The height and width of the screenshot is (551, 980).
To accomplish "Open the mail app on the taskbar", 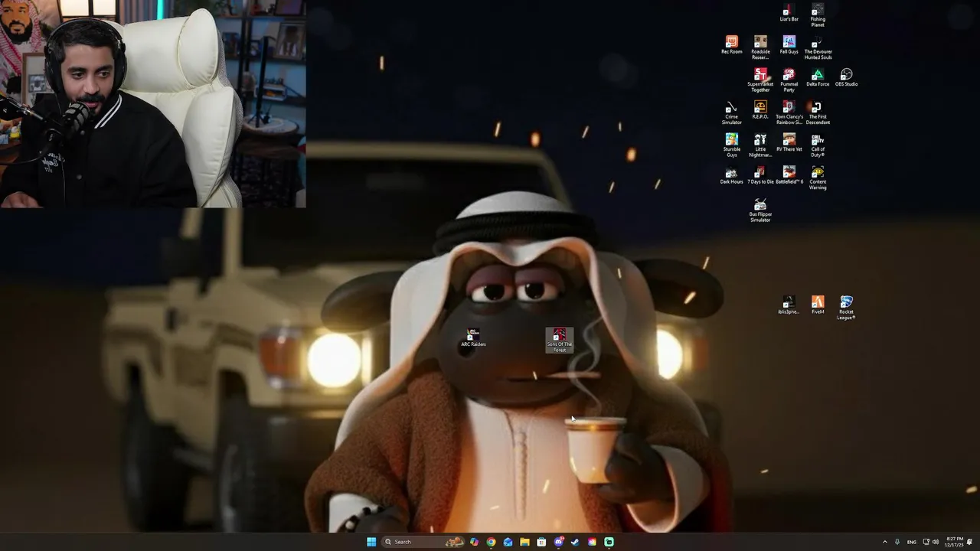I will pos(508,542).
